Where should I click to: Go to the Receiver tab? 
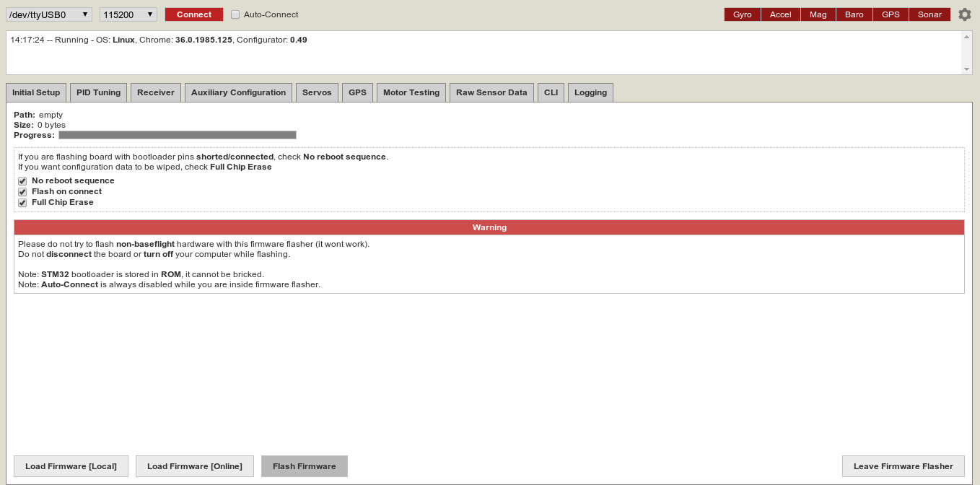click(156, 92)
